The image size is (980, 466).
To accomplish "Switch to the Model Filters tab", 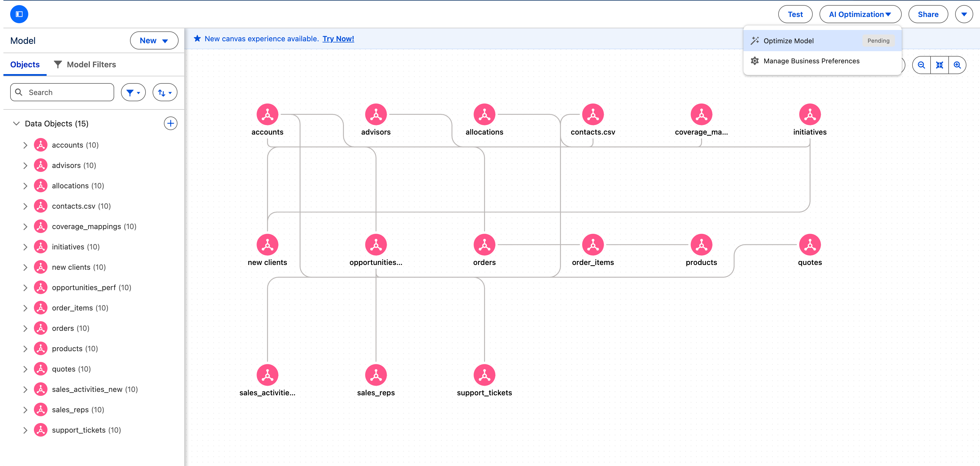I will click(x=85, y=64).
